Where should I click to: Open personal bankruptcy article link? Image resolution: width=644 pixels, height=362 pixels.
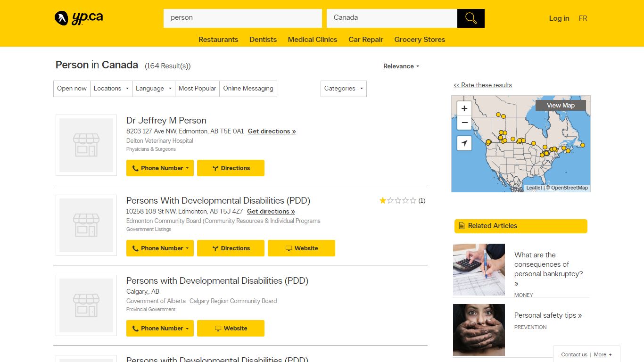coord(549,269)
